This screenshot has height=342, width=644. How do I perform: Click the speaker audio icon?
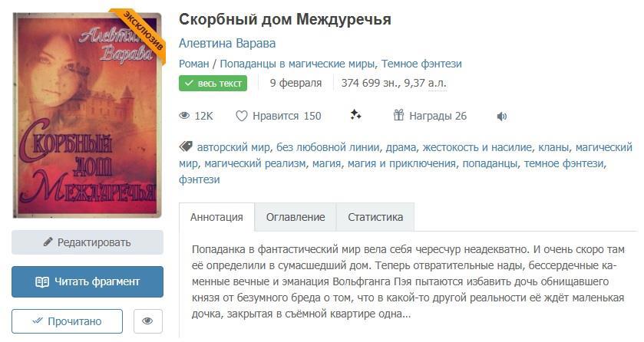(x=502, y=117)
